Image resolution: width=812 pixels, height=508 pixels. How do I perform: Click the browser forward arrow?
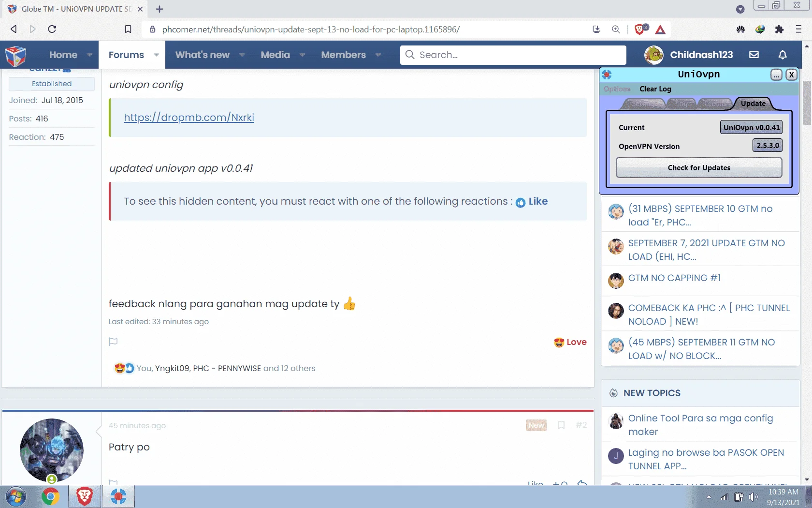[x=33, y=29]
